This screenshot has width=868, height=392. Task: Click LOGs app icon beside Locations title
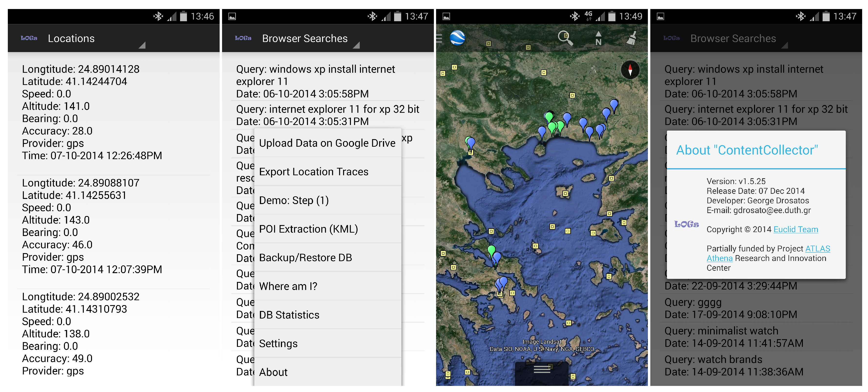coord(29,38)
